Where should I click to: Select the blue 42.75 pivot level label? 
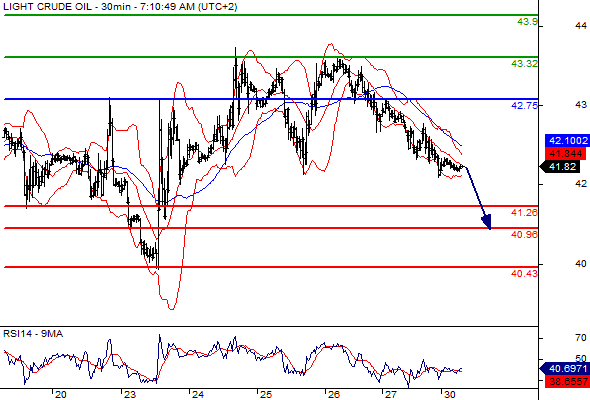tap(524, 106)
